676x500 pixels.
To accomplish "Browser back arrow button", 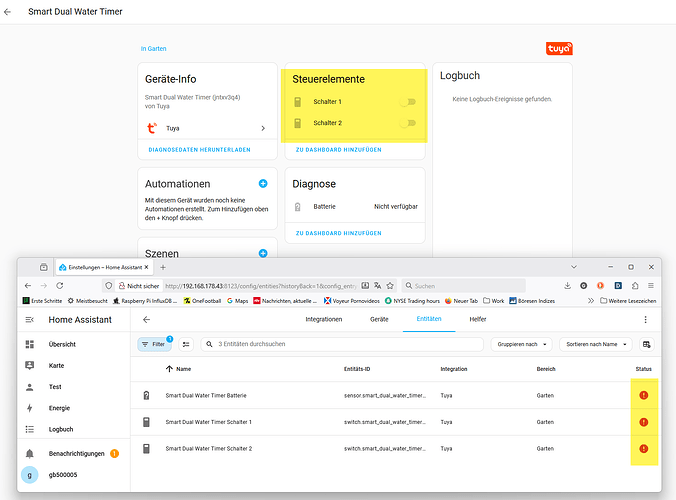I will (28, 285).
